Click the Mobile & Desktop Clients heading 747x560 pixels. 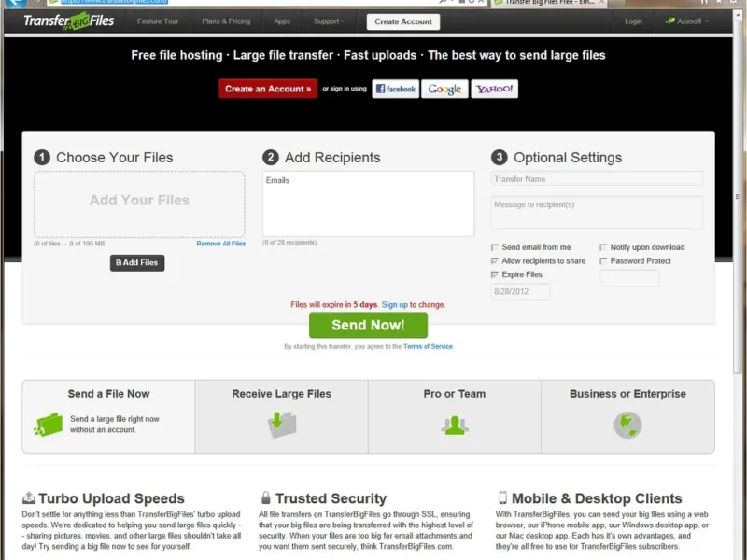[597, 498]
